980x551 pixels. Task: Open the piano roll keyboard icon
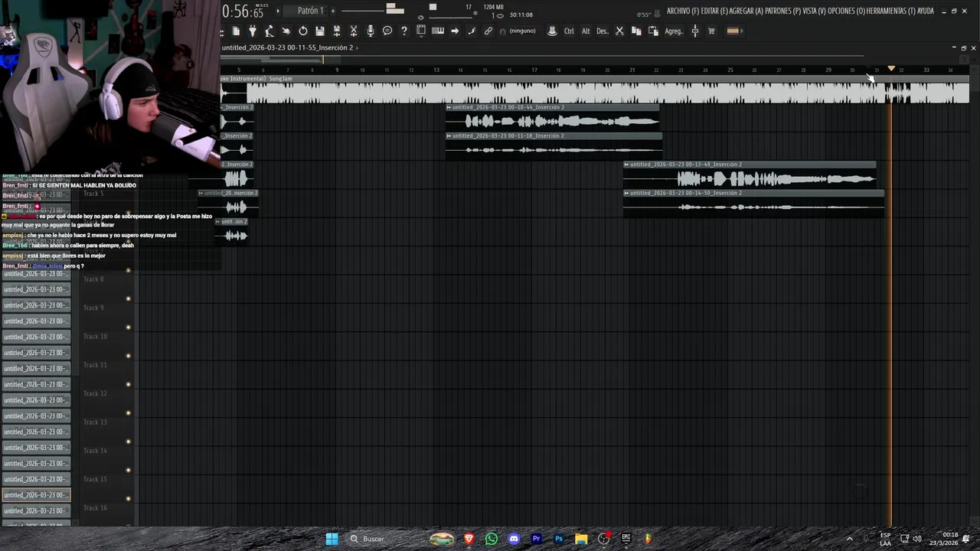(x=438, y=31)
